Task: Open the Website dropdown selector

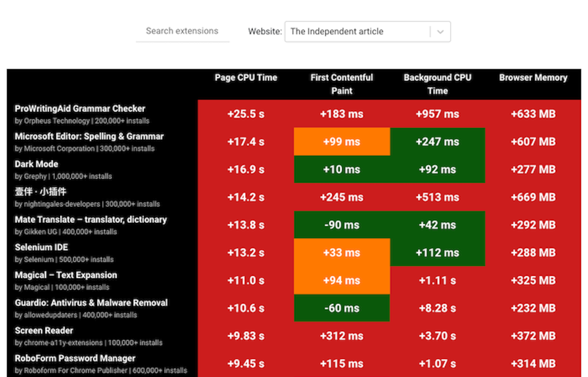Action: click(367, 31)
